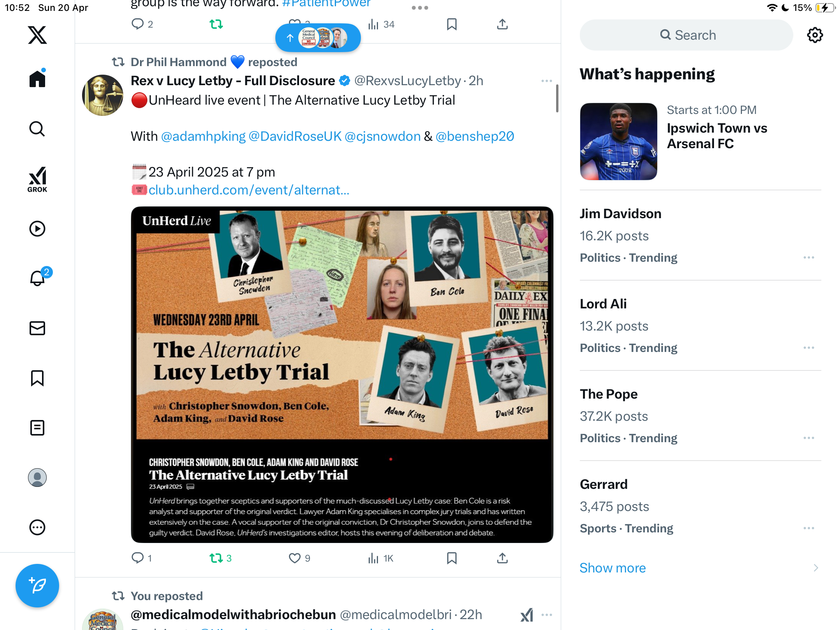Viewport: 840px width, 630px height.
Task: Bookmark the Rex v Lucy Letby post
Action: [x=451, y=558]
